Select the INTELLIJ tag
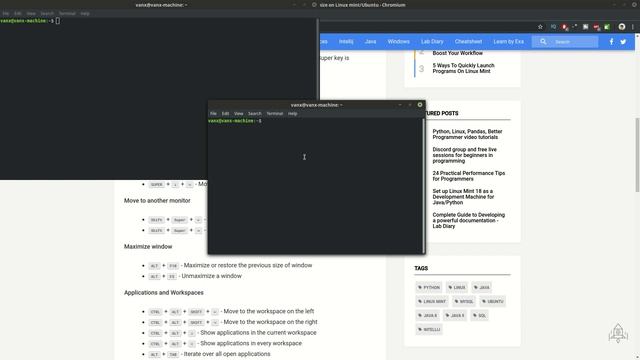This screenshot has height=360, width=640. [x=429, y=329]
